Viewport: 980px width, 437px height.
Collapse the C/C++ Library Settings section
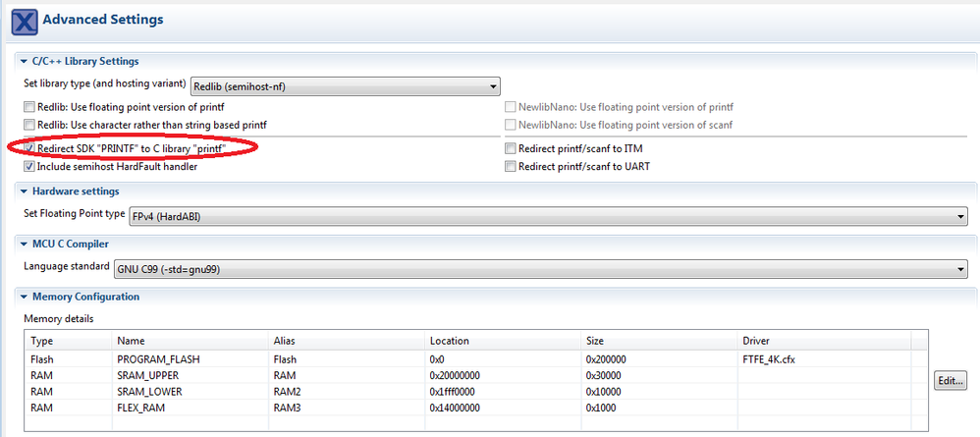click(x=24, y=62)
